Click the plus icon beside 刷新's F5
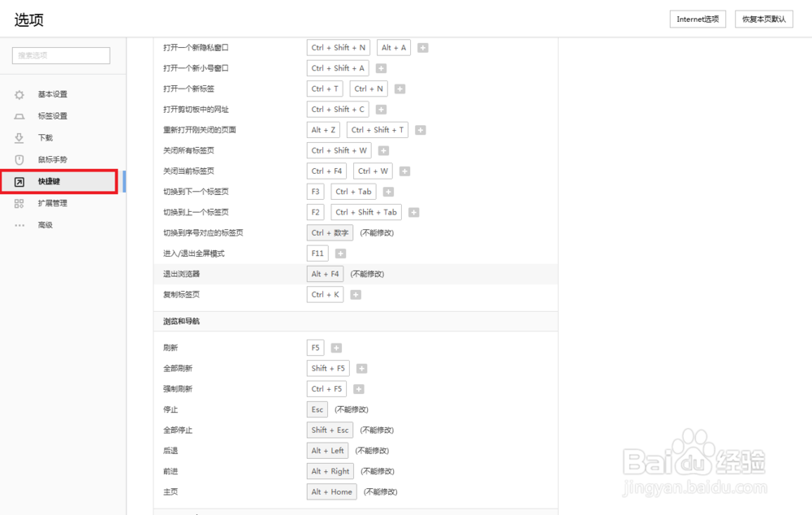The height and width of the screenshot is (515, 812). 335,347
